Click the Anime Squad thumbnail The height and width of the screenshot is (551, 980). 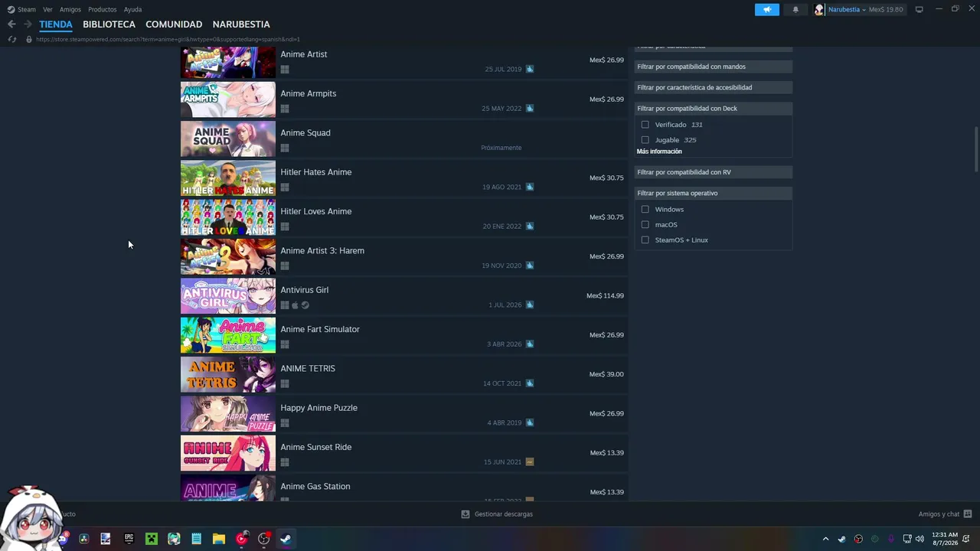point(228,139)
